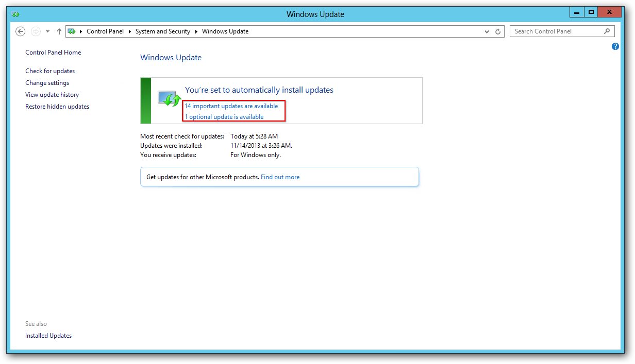Open Change settings
The width and height of the screenshot is (635, 364).
click(47, 83)
